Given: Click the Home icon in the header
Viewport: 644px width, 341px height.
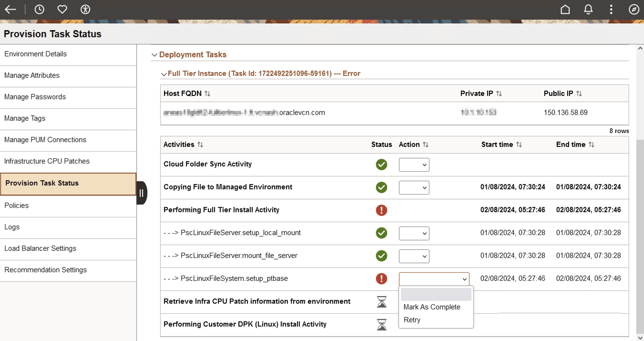Looking at the screenshot, I should (x=565, y=10).
